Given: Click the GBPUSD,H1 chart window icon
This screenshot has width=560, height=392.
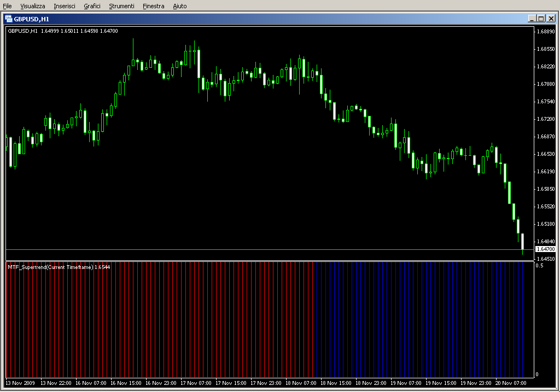Looking at the screenshot, I should pyautogui.click(x=9, y=19).
